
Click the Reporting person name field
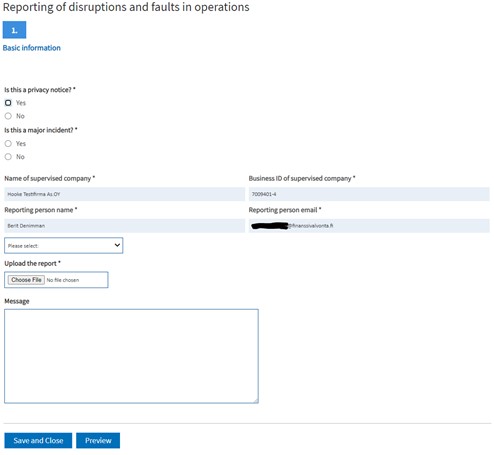[x=124, y=226]
